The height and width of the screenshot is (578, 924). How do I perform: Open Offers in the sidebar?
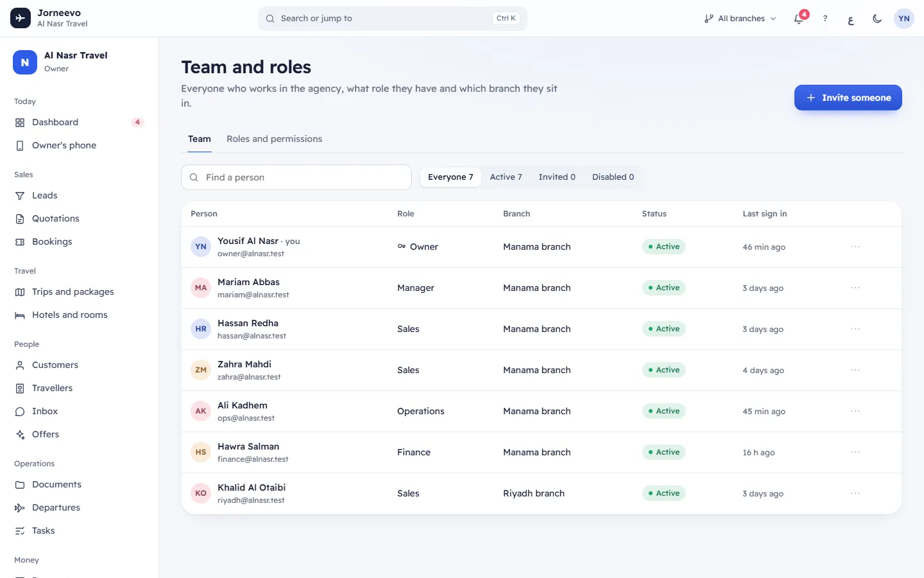tap(79, 434)
